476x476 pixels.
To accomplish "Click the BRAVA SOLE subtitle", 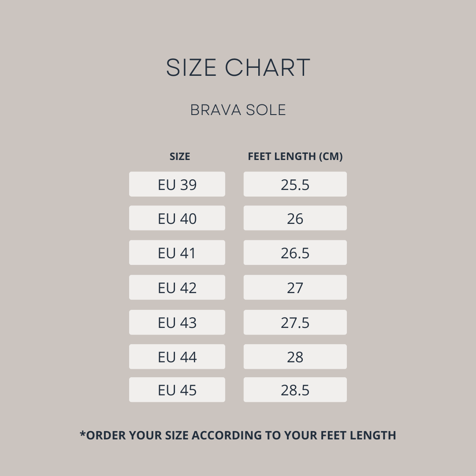I will (238, 110).
